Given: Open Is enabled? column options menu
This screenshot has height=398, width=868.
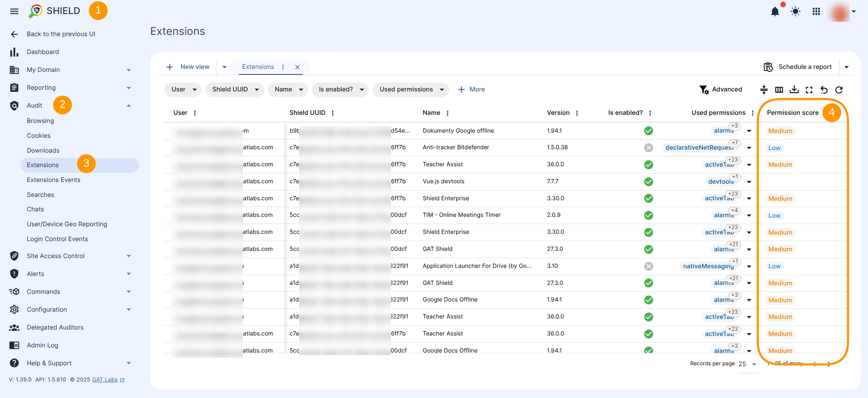Looking at the screenshot, I should click(x=650, y=113).
